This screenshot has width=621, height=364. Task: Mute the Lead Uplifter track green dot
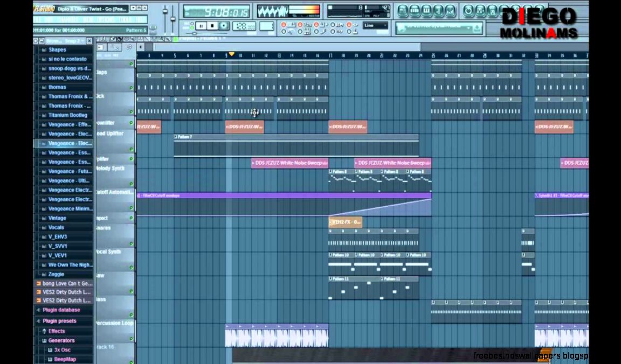(131, 149)
